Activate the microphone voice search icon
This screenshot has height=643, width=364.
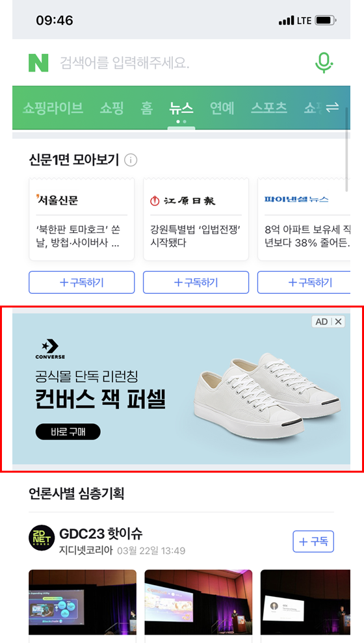324,63
